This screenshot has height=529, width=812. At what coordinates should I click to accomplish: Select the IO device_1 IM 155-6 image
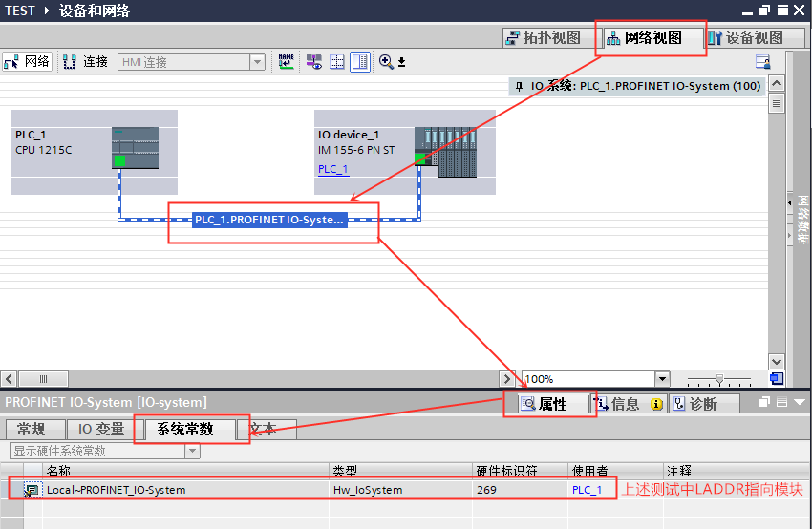tap(445, 153)
